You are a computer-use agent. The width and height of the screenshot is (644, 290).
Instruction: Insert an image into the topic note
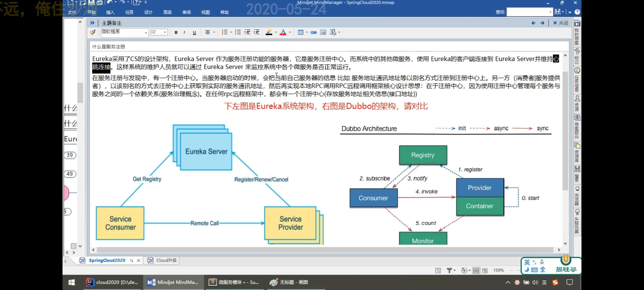323,32
